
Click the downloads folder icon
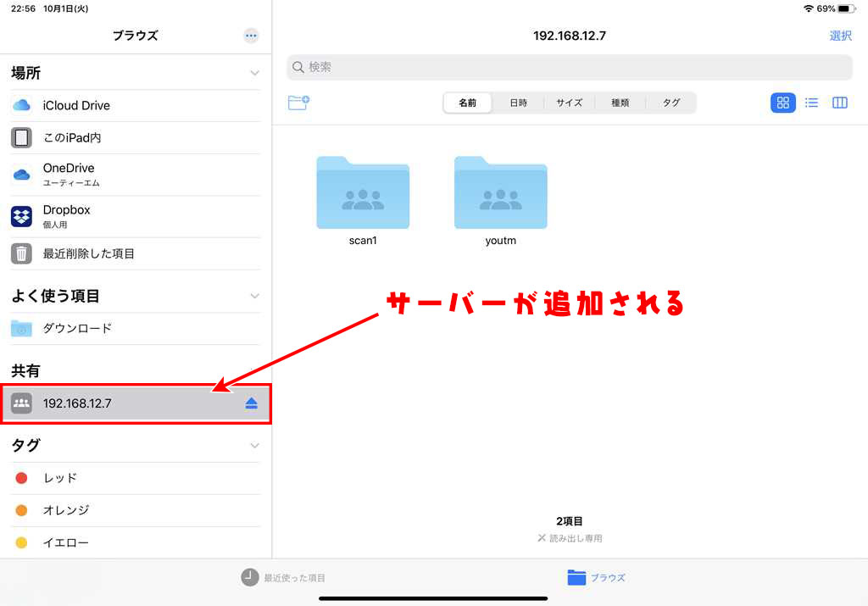pos(21,328)
